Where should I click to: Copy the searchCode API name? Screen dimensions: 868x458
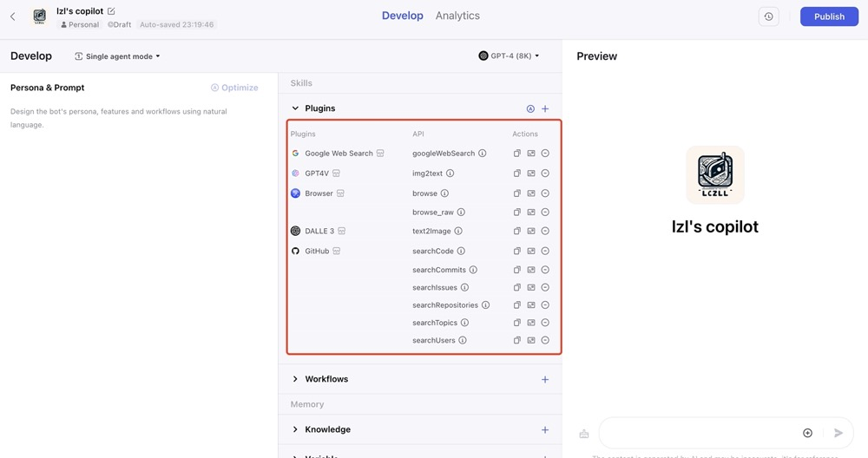[x=517, y=251]
